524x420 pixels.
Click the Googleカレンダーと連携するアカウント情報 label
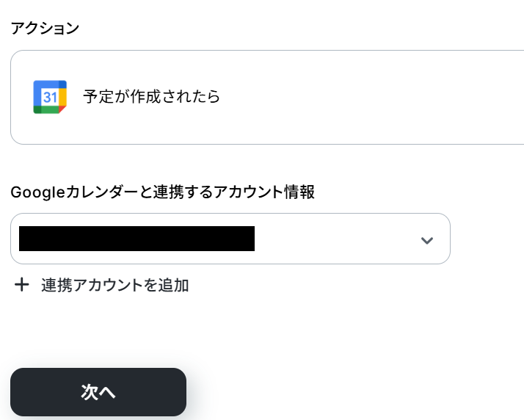click(x=162, y=192)
